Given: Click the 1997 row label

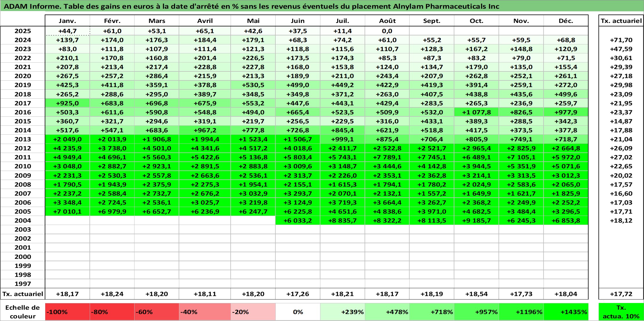Looking at the screenshot, I should pyautogui.click(x=23, y=284).
